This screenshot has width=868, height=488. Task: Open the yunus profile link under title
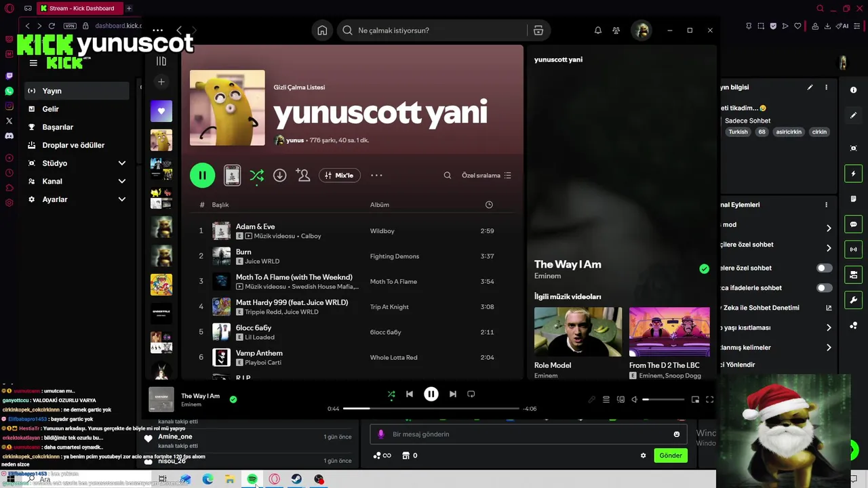pyautogui.click(x=295, y=140)
